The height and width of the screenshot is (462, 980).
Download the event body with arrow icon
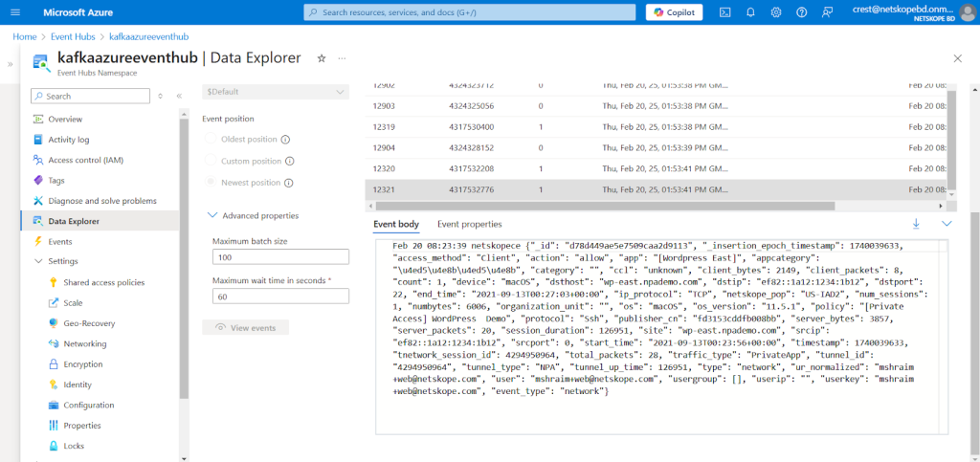coord(916,224)
